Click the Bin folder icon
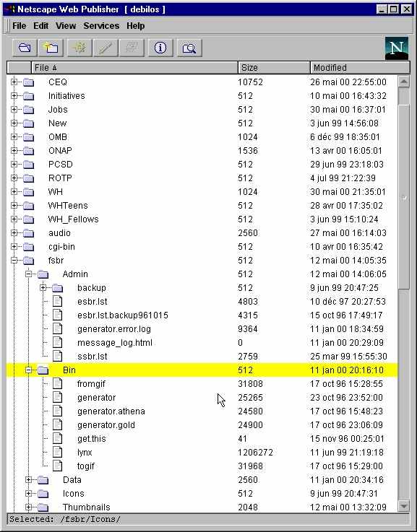The width and height of the screenshot is (417, 532). tap(43, 370)
